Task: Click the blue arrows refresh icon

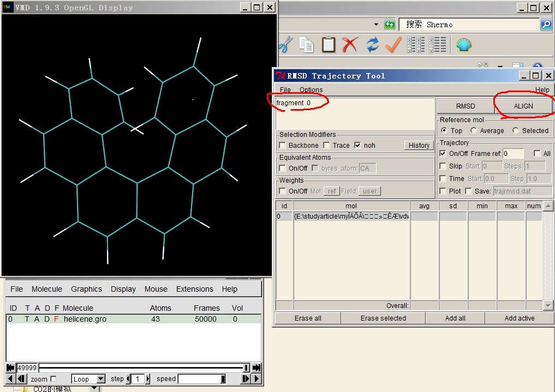Action: [x=372, y=45]
